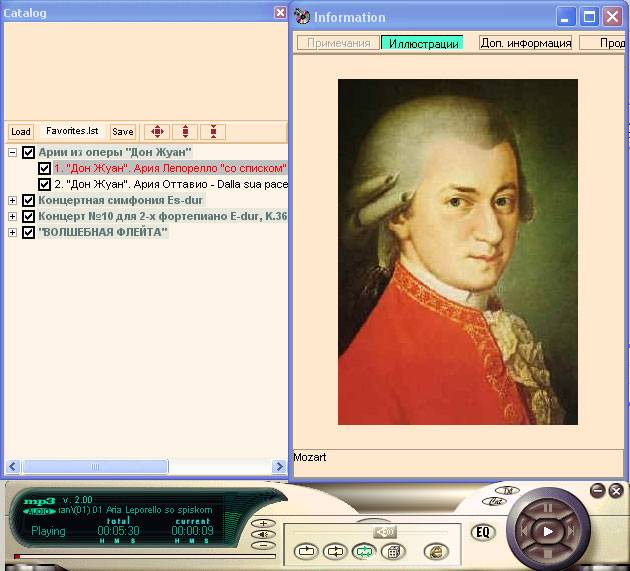This screenshot has height=571, width=630.
Task: Switch to the Иллюстрации tab
Action: (423, 43)
